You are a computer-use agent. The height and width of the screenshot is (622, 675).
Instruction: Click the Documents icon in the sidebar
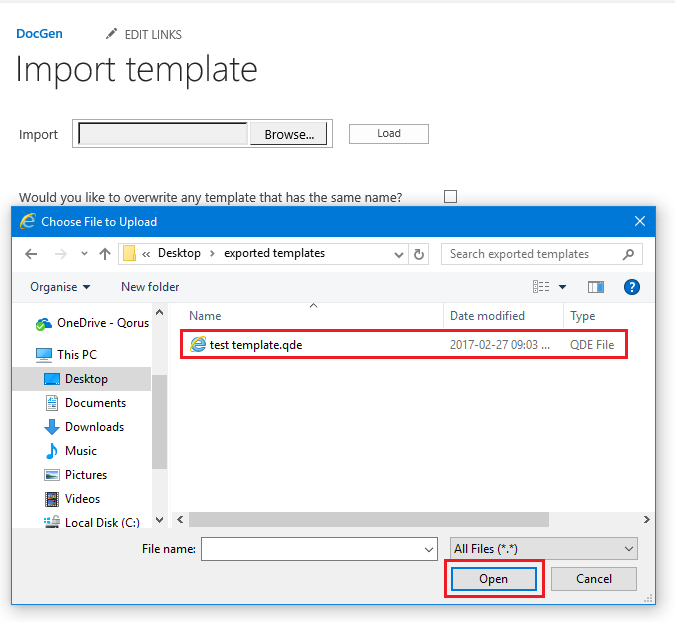pos(52,403)
